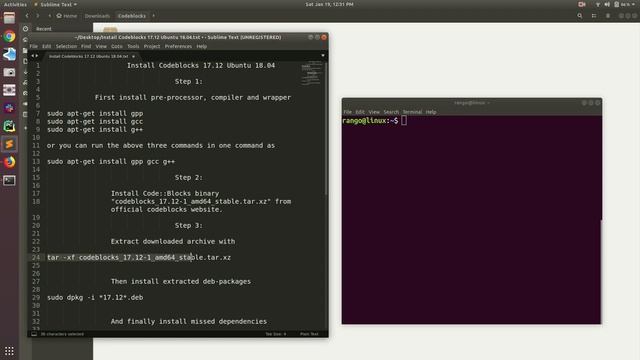Screen dimensions: 640x360
Task: Open Sublime Text File menu
Action: (33, 46)
